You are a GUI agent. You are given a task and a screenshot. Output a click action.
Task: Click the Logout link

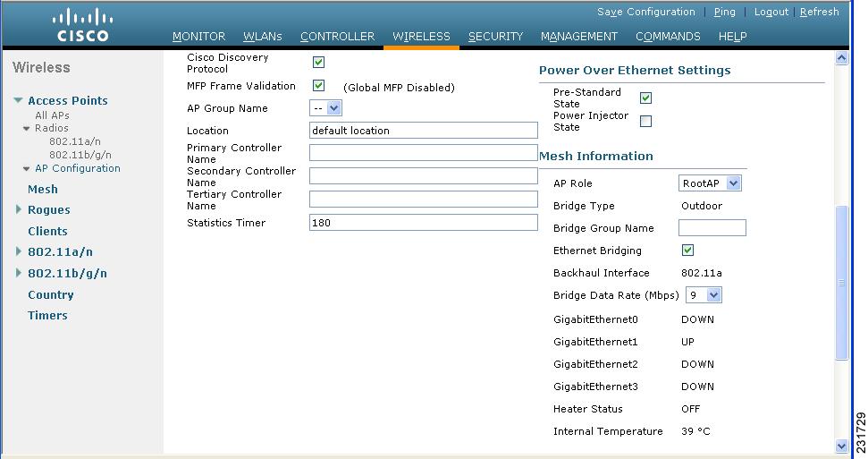771,12
